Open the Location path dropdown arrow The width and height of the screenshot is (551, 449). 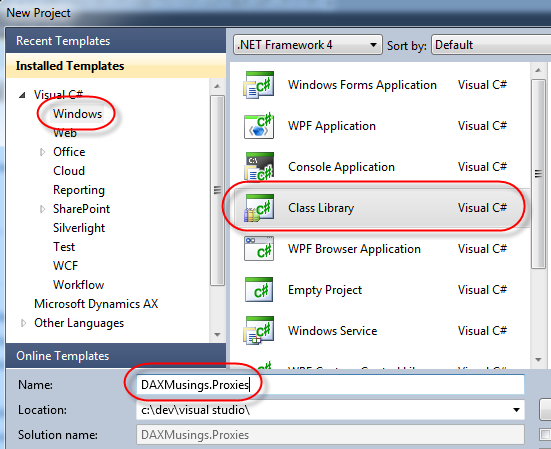tap(516, 410)
